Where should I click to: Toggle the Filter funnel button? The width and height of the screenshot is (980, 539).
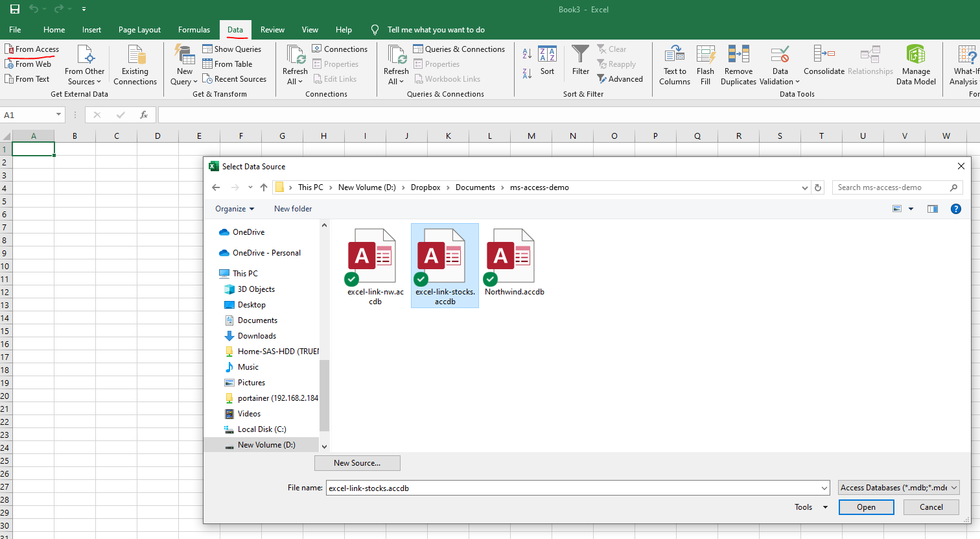pos(581,61)
